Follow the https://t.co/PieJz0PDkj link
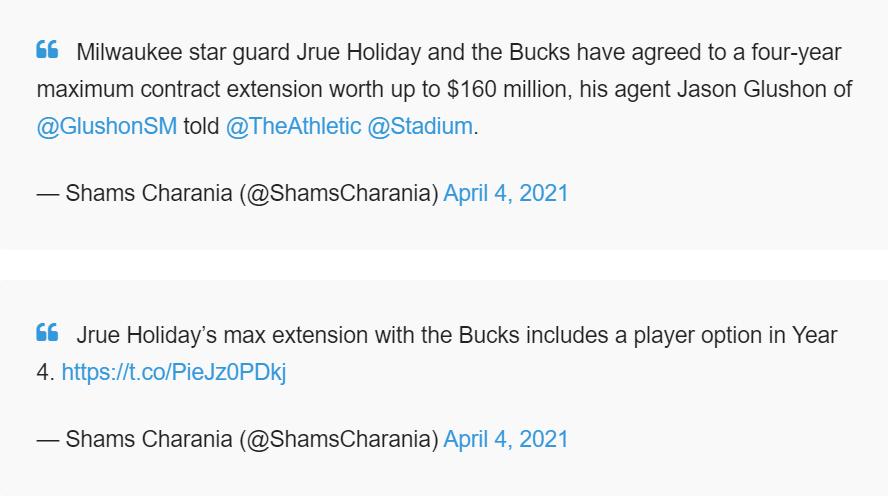 pyautogui.click(x=173, y=372)
